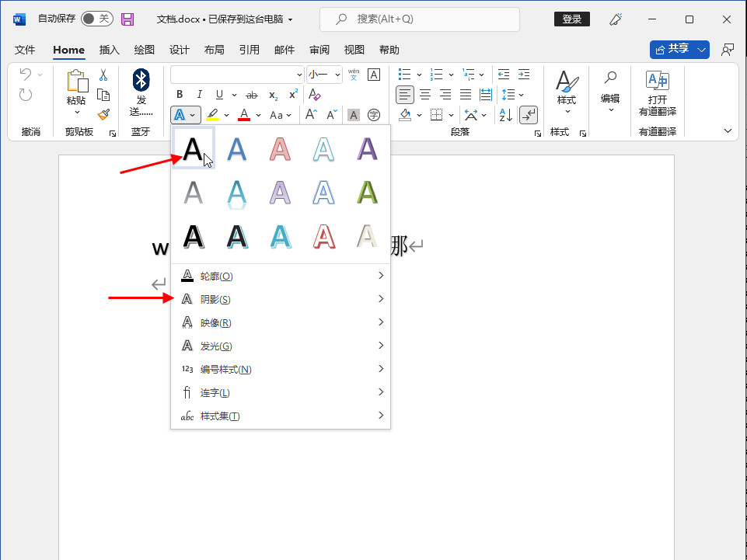Open the 文件 menu

[25, 50]
